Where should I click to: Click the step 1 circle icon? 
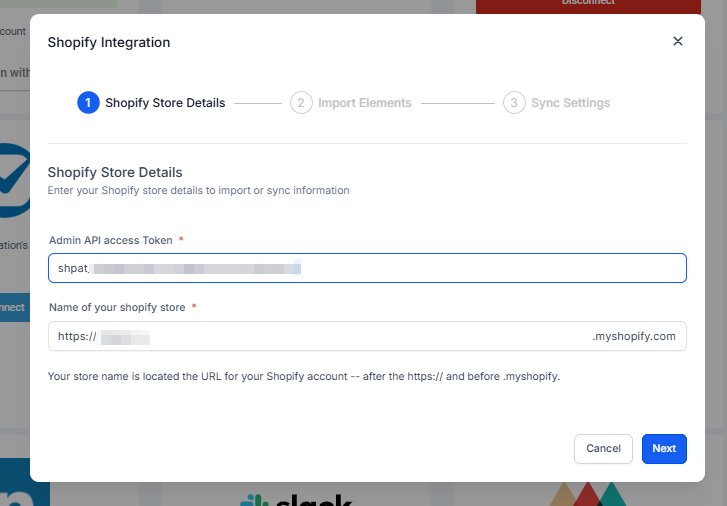click(88, 103)
